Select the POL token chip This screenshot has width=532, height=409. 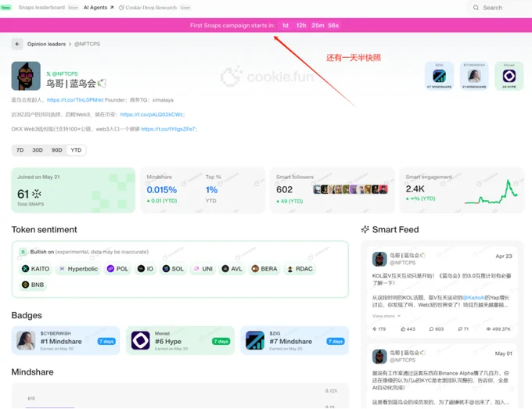(117, 269)
